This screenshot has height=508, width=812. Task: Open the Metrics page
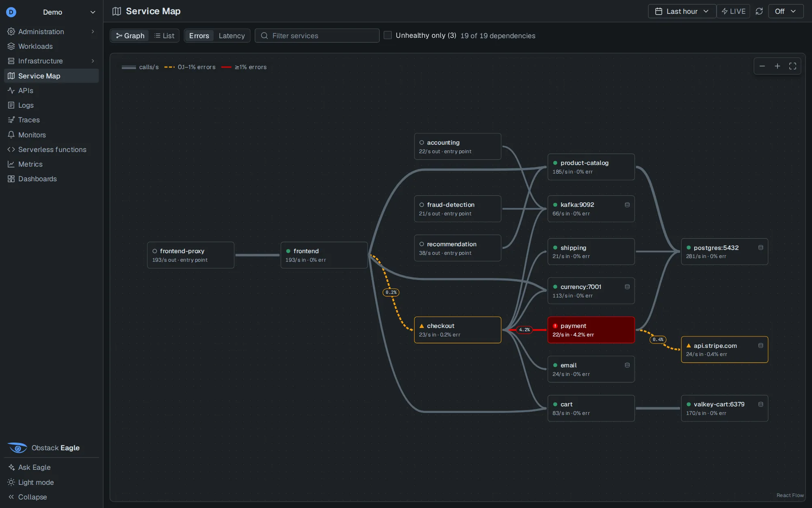[51, 164]
